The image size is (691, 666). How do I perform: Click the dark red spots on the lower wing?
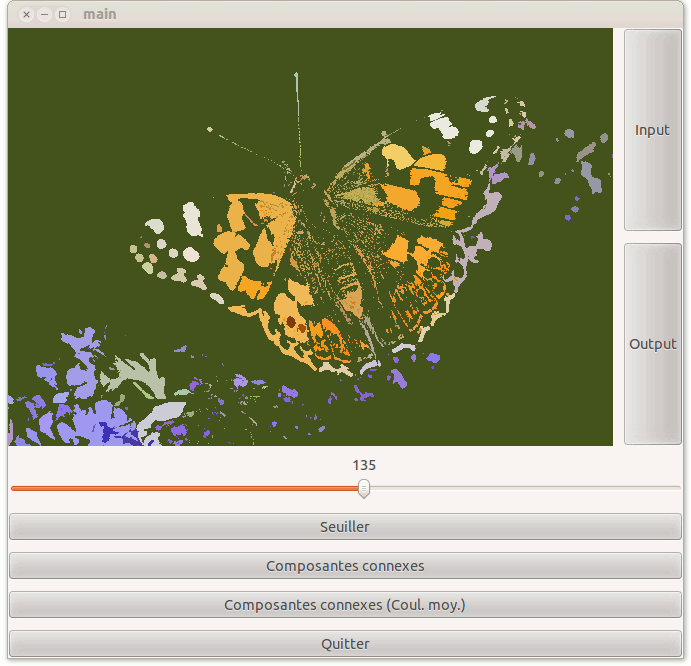pos(293,322)
